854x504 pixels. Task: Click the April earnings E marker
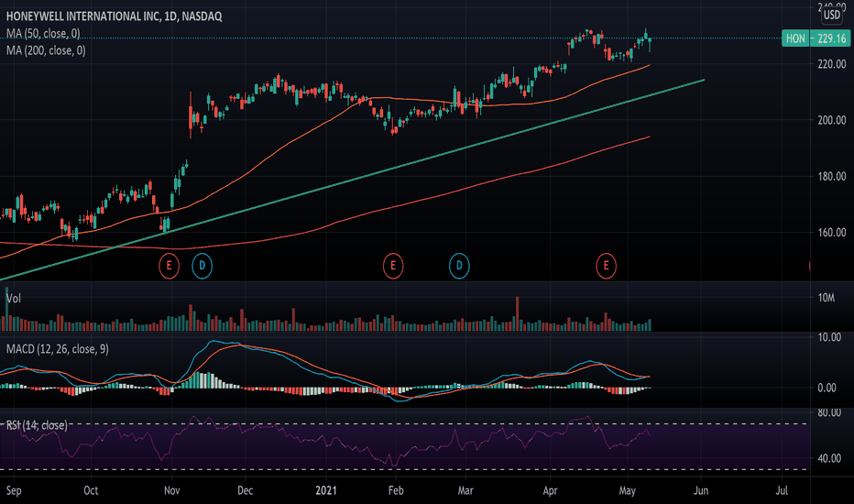click(x=607, y=266)
